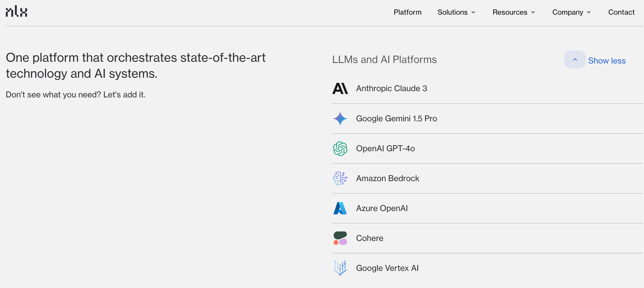The image size is (644, 288).
Task: Collapse list with the chevron-up button
Action: click(575, 60)
